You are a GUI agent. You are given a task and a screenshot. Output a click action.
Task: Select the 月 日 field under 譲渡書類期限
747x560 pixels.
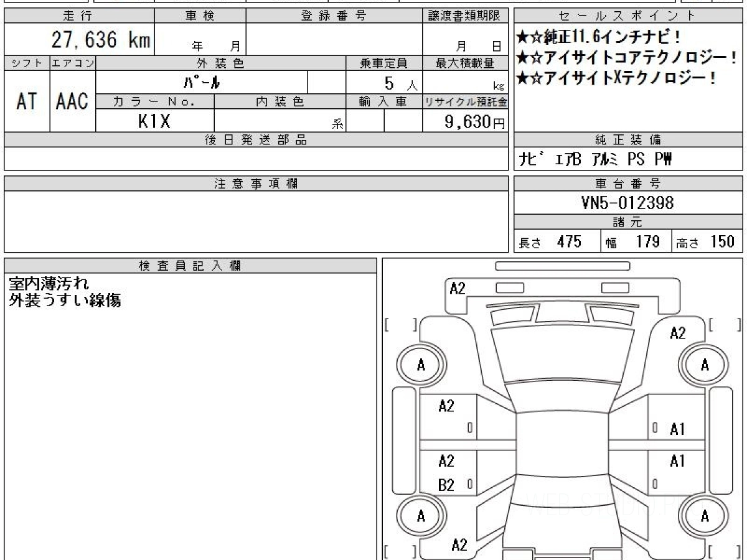479,45
